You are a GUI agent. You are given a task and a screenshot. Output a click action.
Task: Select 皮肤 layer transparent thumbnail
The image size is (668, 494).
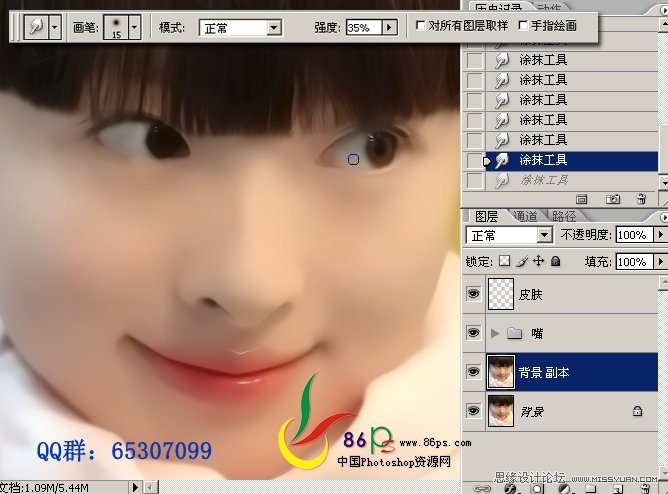(501, 294)
